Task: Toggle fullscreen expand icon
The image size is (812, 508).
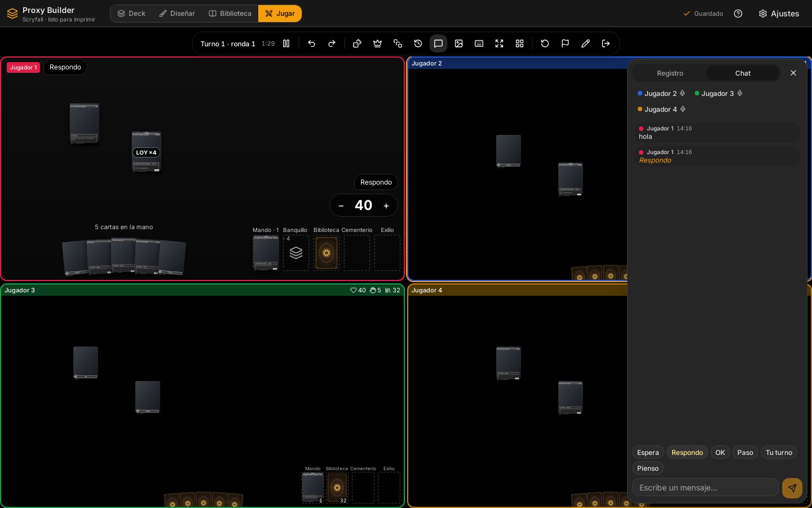Action: [x=499, y=43]
